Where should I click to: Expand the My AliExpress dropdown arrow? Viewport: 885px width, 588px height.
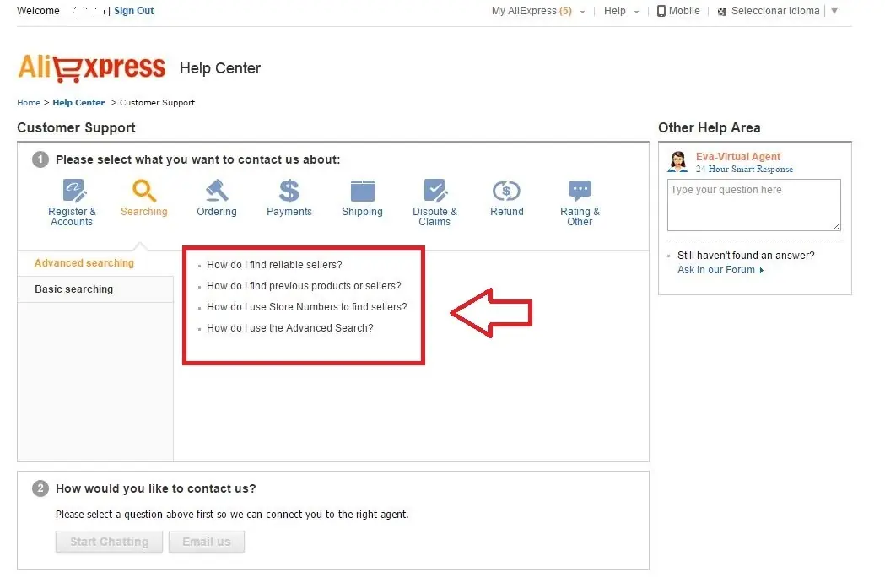pos(582,12)
